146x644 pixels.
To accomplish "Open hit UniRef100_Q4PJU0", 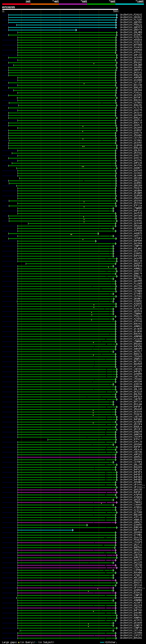I will pos(131,55).
